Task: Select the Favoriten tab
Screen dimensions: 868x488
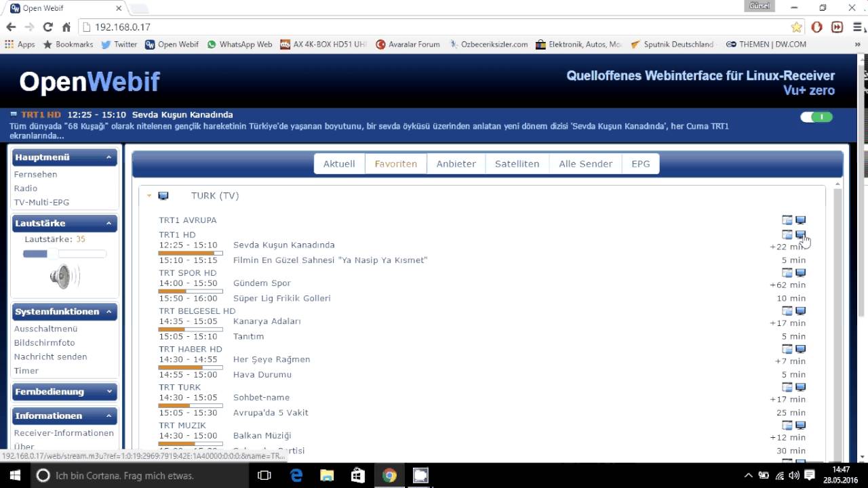Action: [396, 164]
